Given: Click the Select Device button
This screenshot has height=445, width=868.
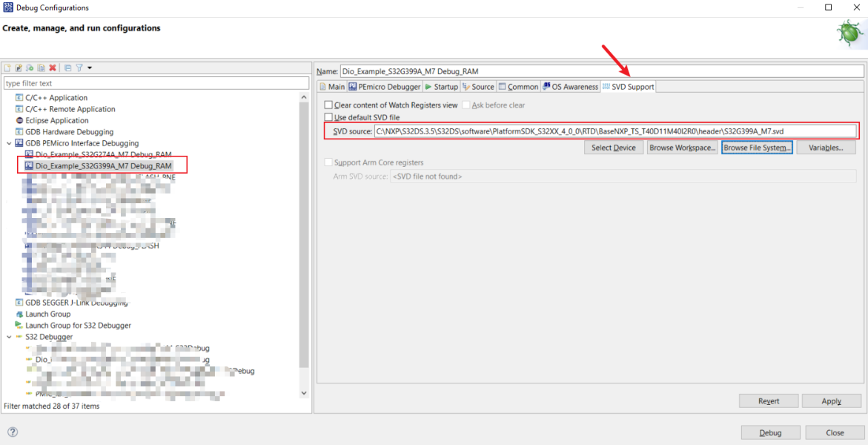Looking at the screenshot, I should point(614,148).
